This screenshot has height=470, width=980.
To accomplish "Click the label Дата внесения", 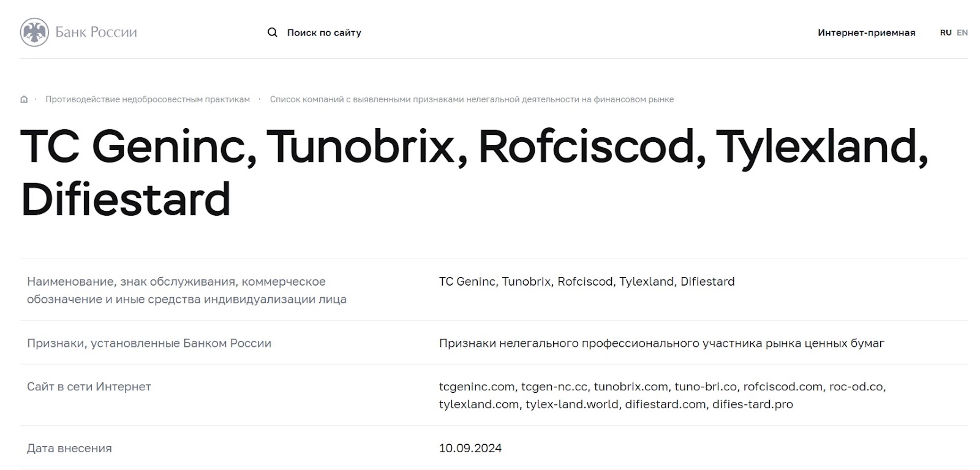I will click(x=69, y=449).
